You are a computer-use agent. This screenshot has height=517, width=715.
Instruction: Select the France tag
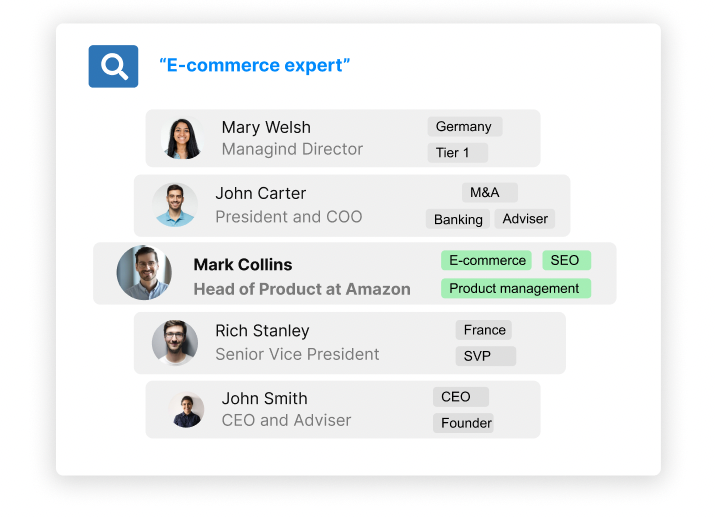tap(485, 330)
